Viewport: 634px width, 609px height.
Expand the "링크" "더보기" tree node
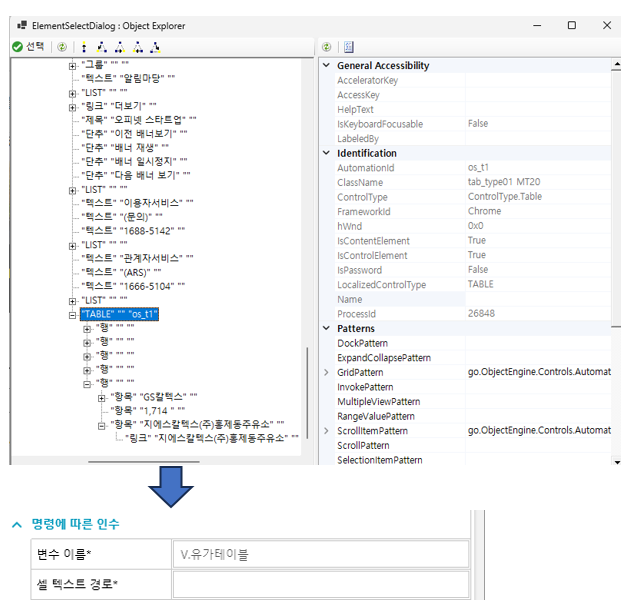pos(72,108)
